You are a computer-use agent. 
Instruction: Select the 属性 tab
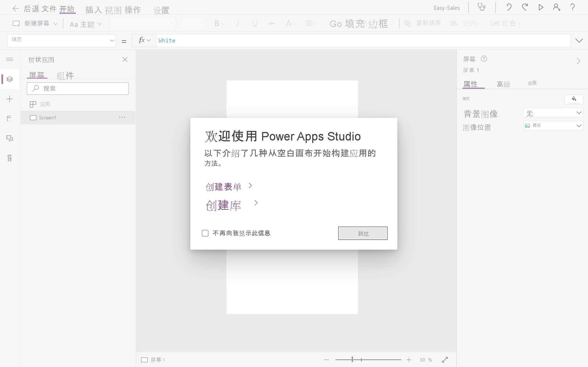[x=471, y=84]
